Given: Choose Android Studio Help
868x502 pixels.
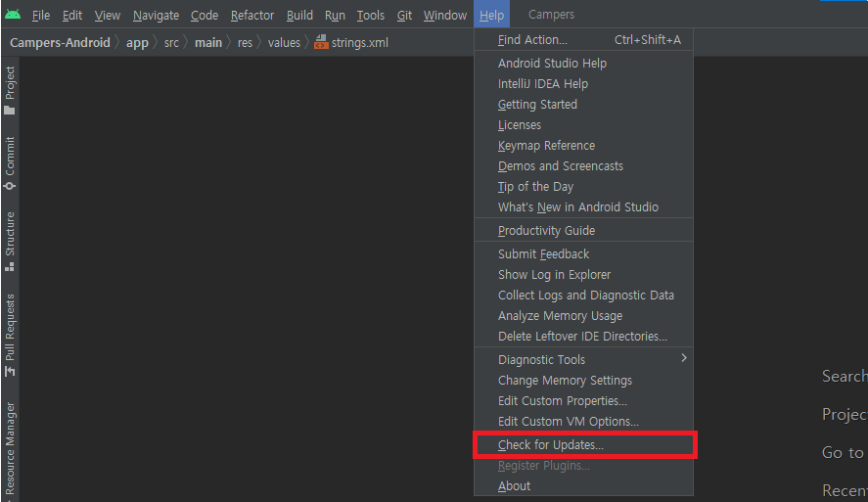Looking at the screenshot, I should click(583, 63).
